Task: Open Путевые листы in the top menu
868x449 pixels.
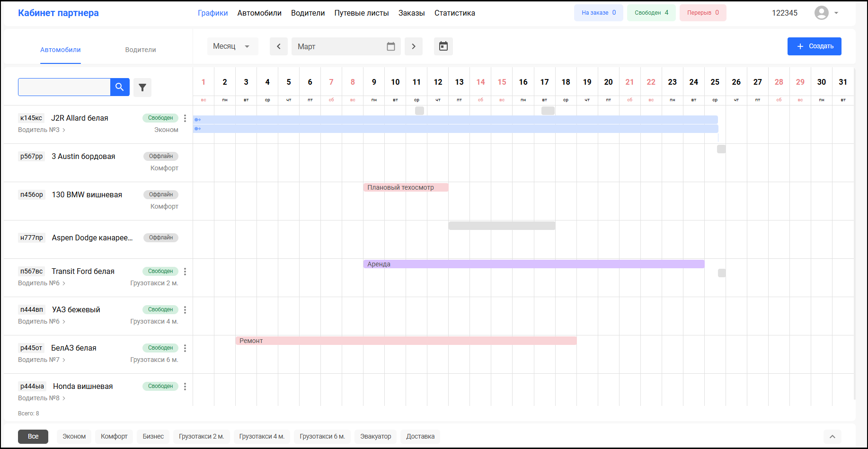Action: click(x=362, y=13)
